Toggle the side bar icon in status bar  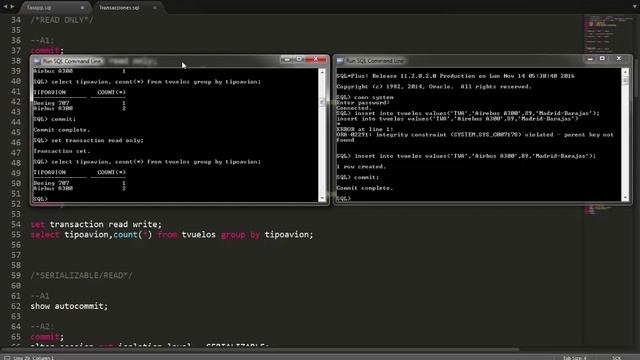tap(7, 358)
